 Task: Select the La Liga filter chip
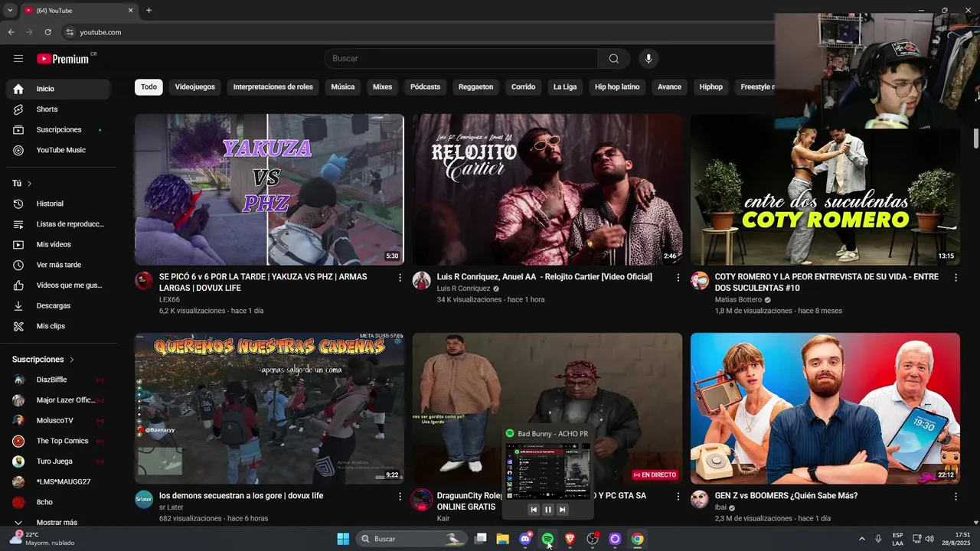pyautogui.click(x=565, y=87)
